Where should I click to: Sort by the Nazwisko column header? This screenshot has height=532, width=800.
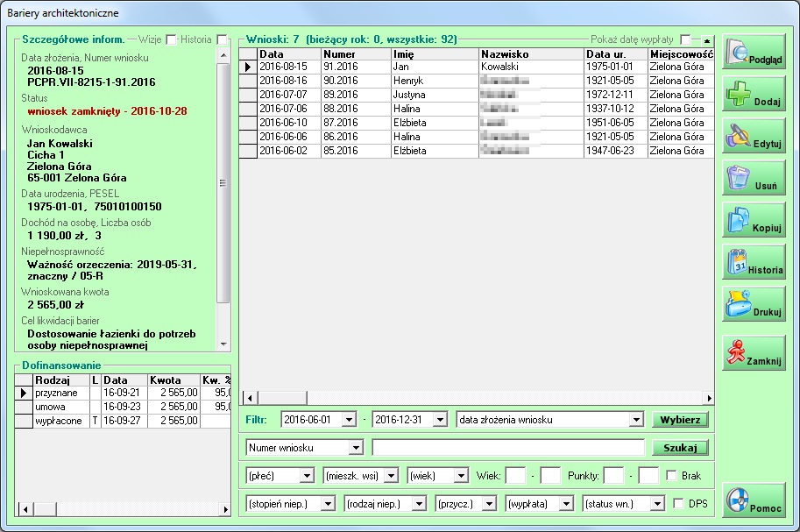532,54
